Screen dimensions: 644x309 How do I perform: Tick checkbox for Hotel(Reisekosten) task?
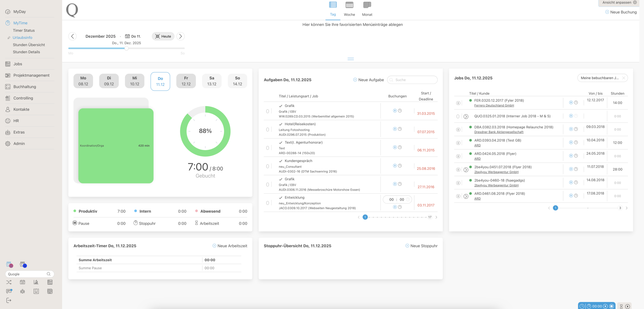pos(267,129)
